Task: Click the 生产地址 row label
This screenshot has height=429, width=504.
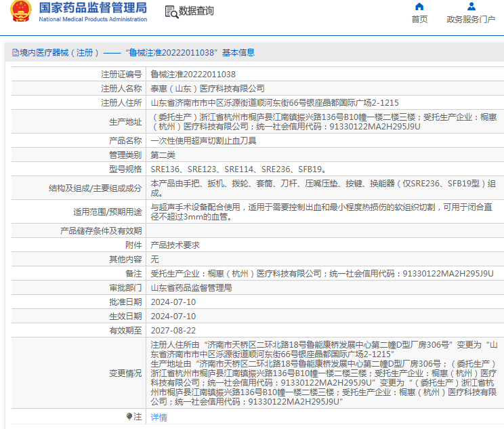Action: click(125, 121)
